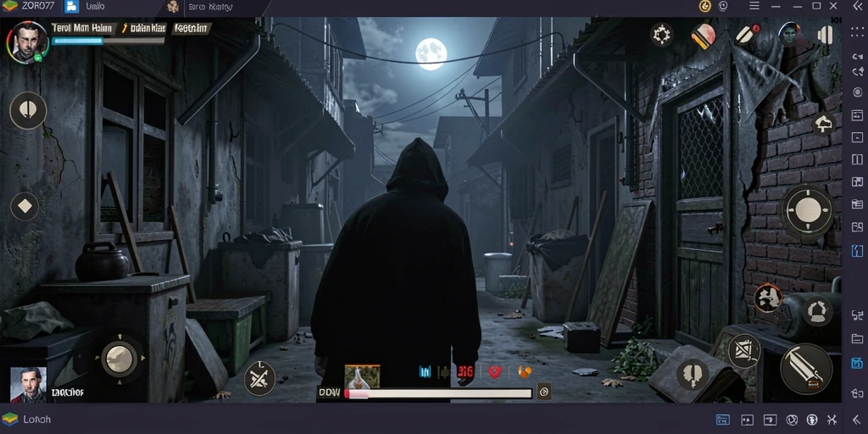Click the blue highlighted bottom bar icon

coord(722,420)
